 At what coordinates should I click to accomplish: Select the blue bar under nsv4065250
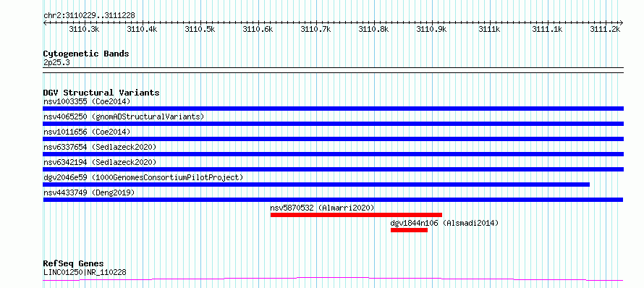[334, 124]
